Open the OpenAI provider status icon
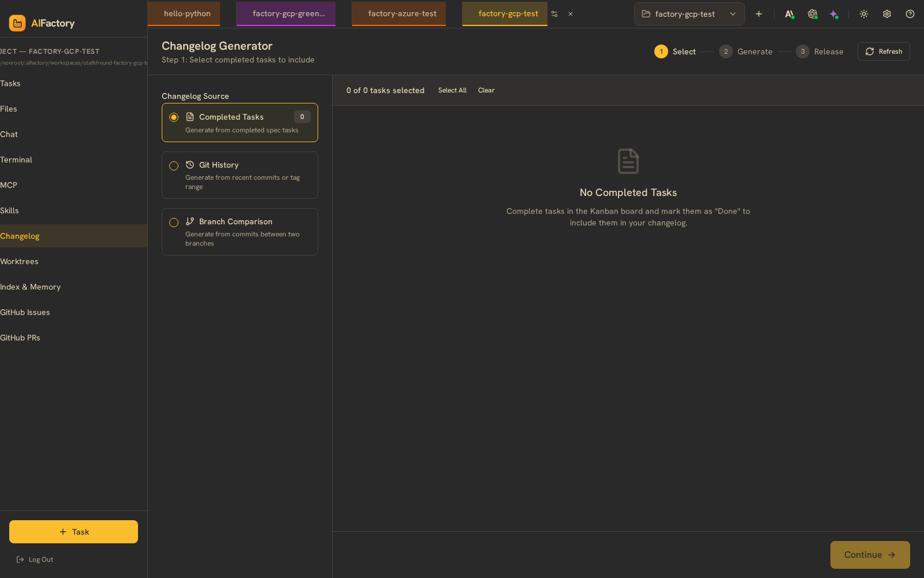The width and height of the screenshot is (924, 578). click(x=813, y=14)
